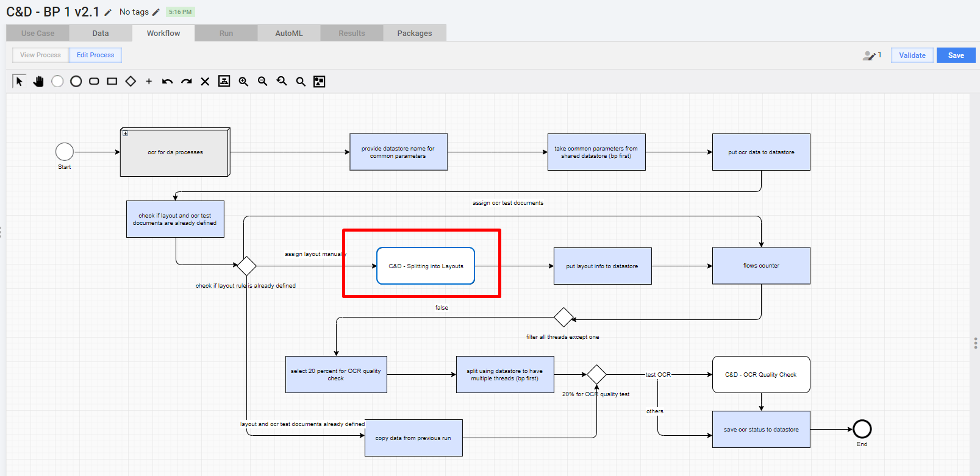Click the No tags label
980x476 pixels.
pyautogui.click(x=134, y=12)
